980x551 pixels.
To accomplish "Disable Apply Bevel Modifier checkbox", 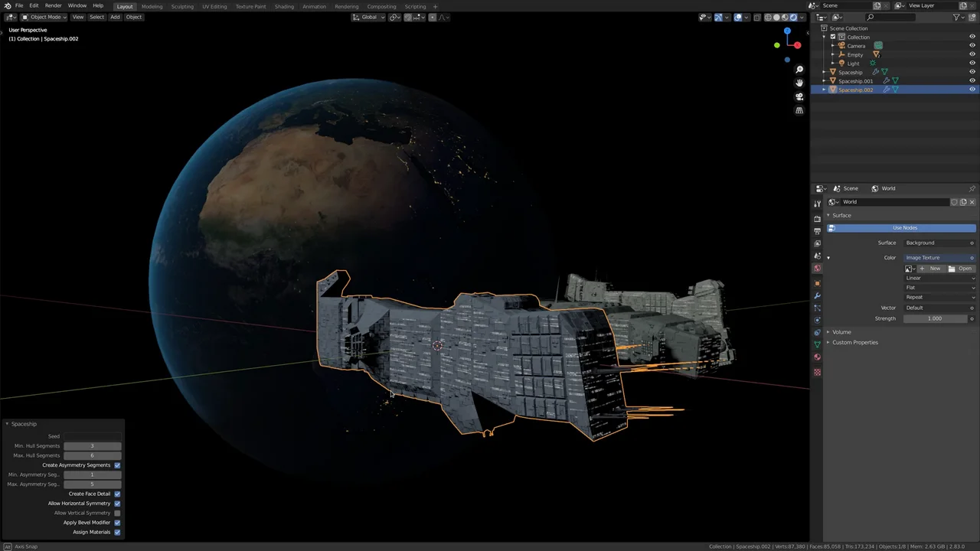I will (117, 523).
